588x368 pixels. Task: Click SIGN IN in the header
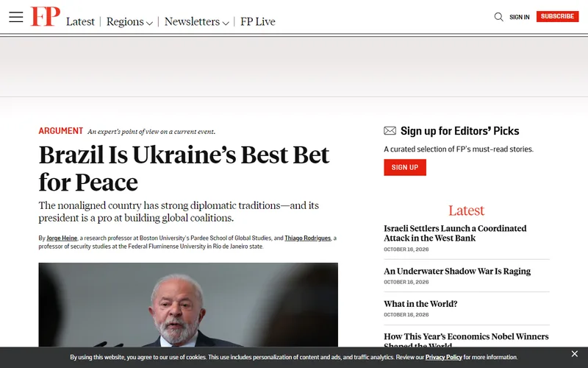[x=520, y=17]
